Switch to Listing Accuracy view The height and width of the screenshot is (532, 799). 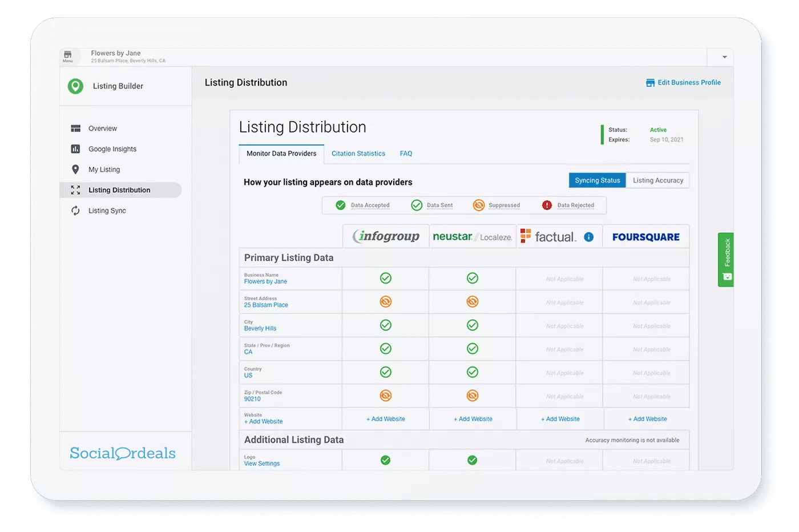coord(657,180)
